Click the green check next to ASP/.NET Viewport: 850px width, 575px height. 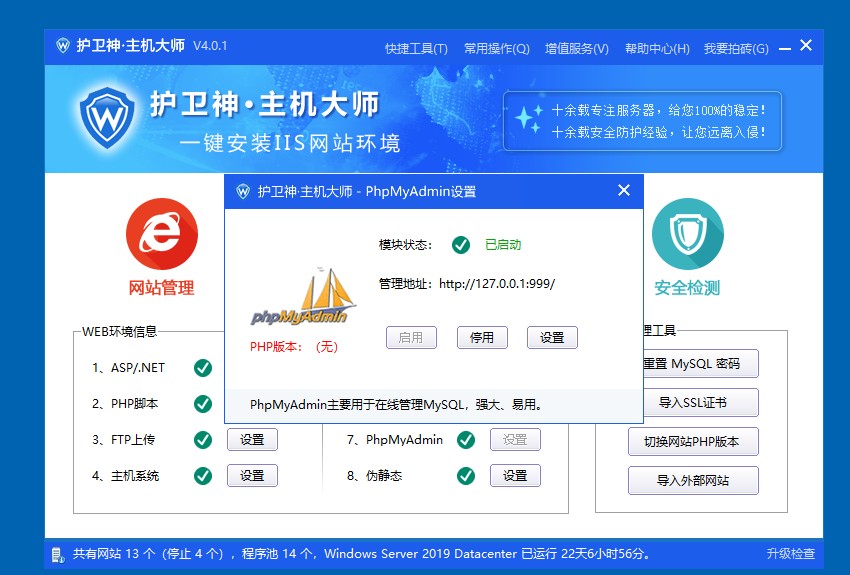pyautogui.click(x=203, y=368)
